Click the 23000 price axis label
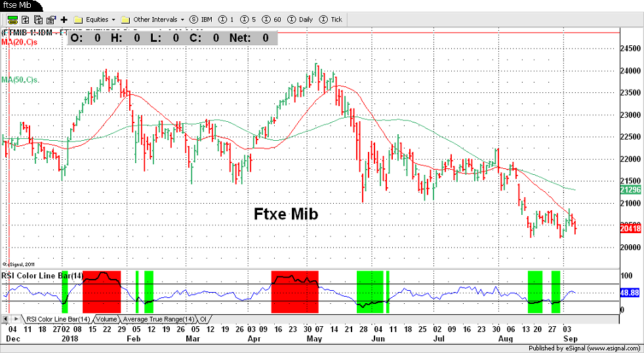 tap(630, 115)
